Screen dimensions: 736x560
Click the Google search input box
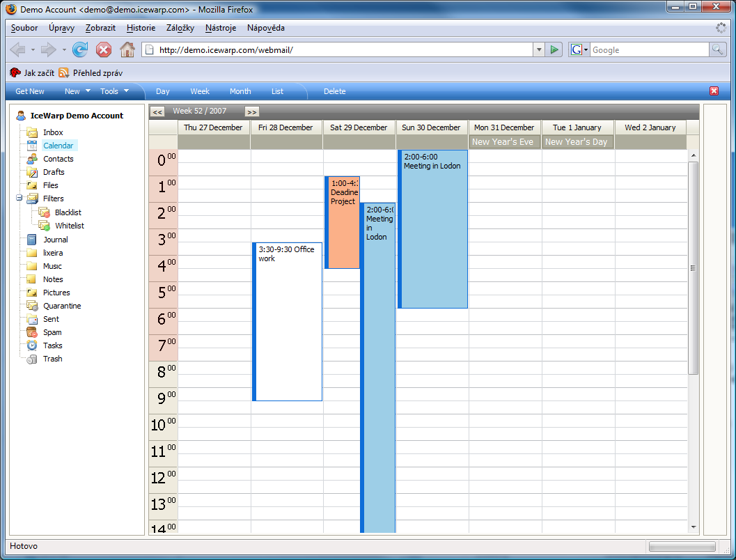pyautogui.click(x=649, y=49)
